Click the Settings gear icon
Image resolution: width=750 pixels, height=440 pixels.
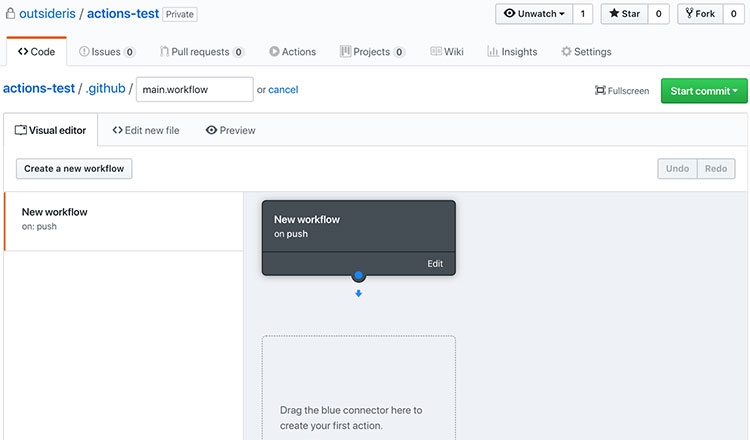[x=566, y=51]
